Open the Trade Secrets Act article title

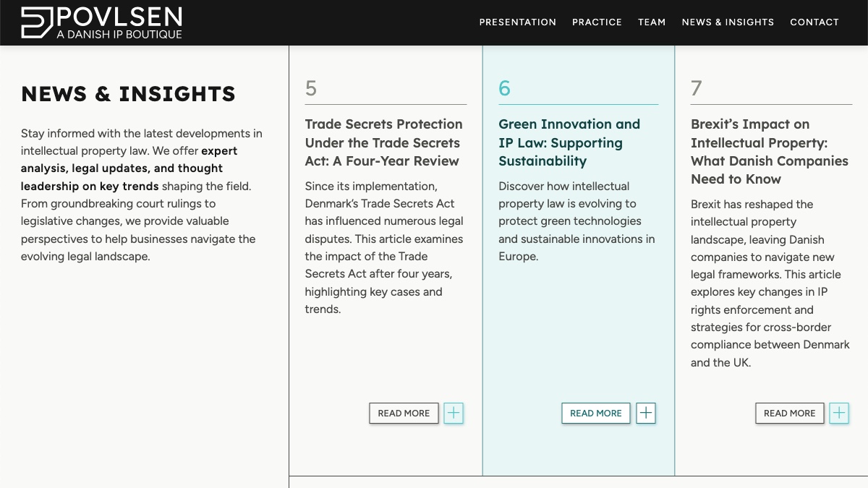click(384, 142)
